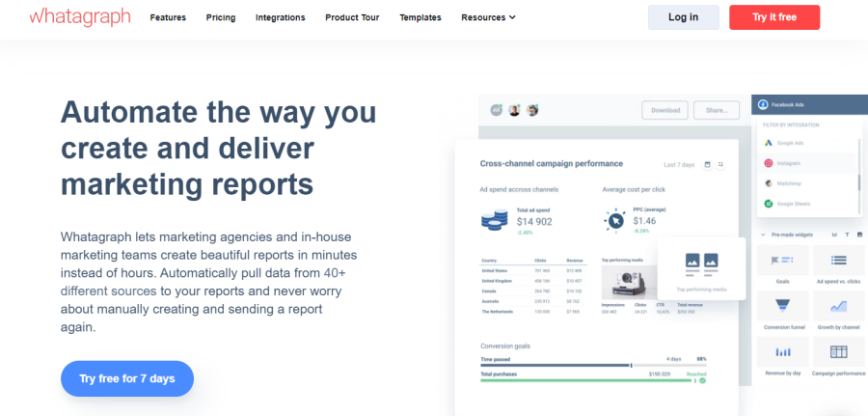Click the FILTER BY INTEGRATION label
The height and width of the screenshot is (416, 868).
[791, 125]
